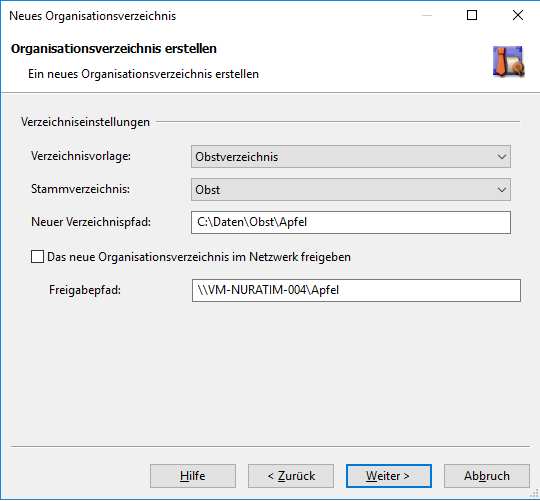The image size is (540, 501).
Task: Enable the network share checkbox
Action: pos(37,257)
